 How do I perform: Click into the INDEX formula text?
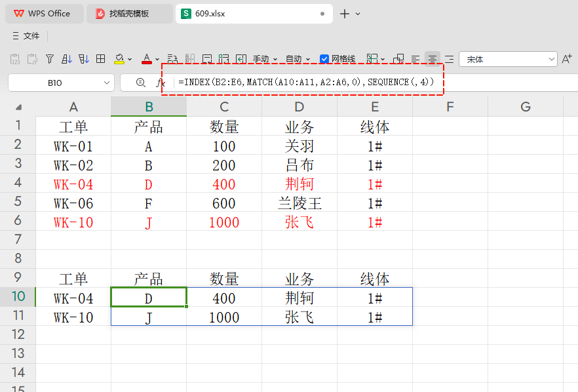(306, 82)
